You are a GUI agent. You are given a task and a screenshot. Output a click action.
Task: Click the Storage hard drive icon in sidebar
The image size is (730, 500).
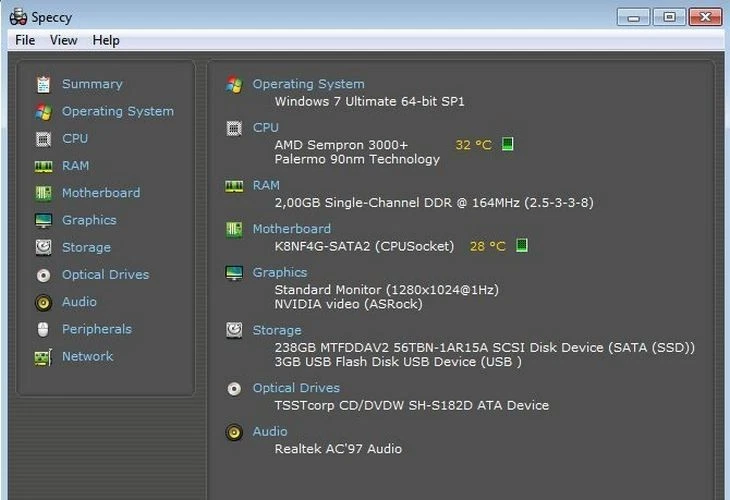tap(43, 248)
